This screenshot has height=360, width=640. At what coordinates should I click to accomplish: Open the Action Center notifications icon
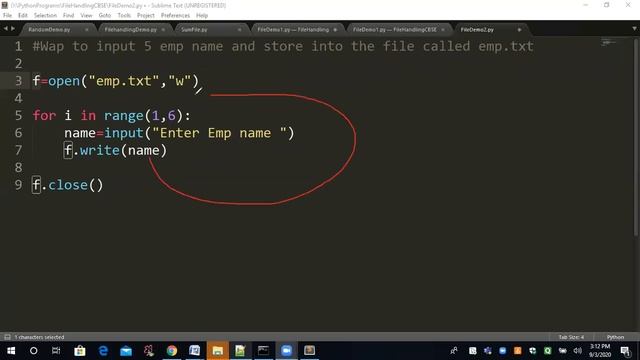pyautogui.click(x=625, y=351)
